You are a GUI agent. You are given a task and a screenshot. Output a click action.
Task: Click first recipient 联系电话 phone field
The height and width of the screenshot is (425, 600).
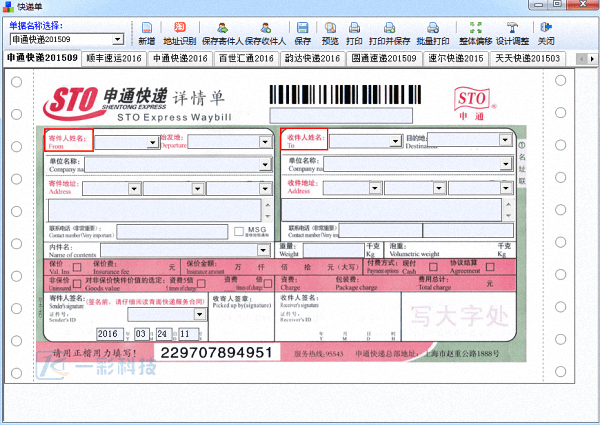[x=380, y=230]
